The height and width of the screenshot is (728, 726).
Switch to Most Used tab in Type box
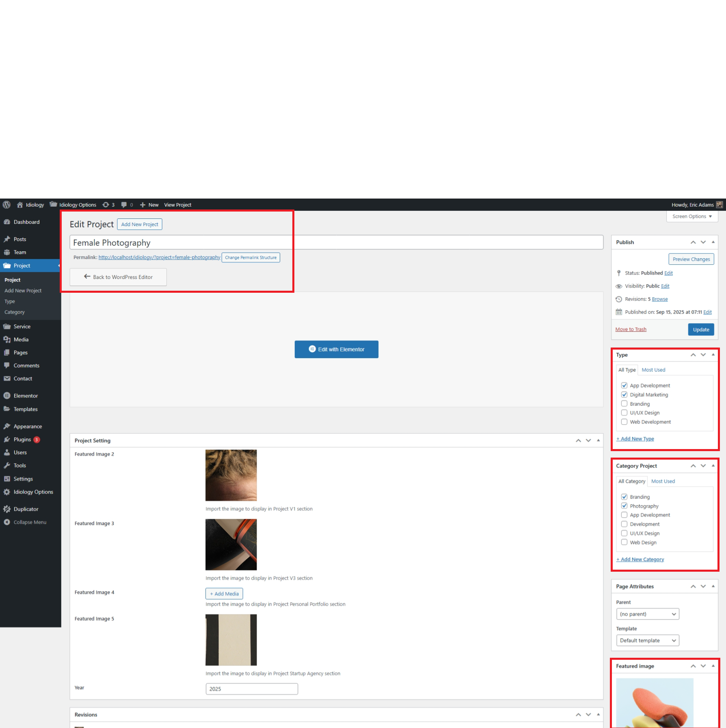[x=653, y=370]
